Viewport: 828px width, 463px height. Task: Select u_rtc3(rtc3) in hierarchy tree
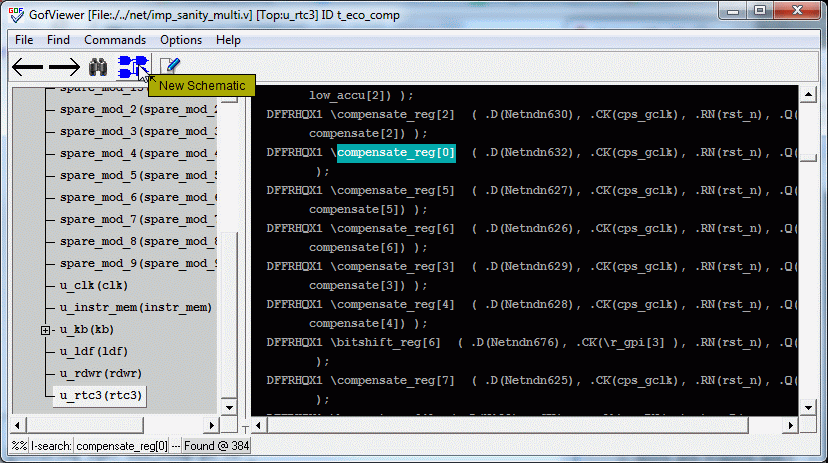101,395
